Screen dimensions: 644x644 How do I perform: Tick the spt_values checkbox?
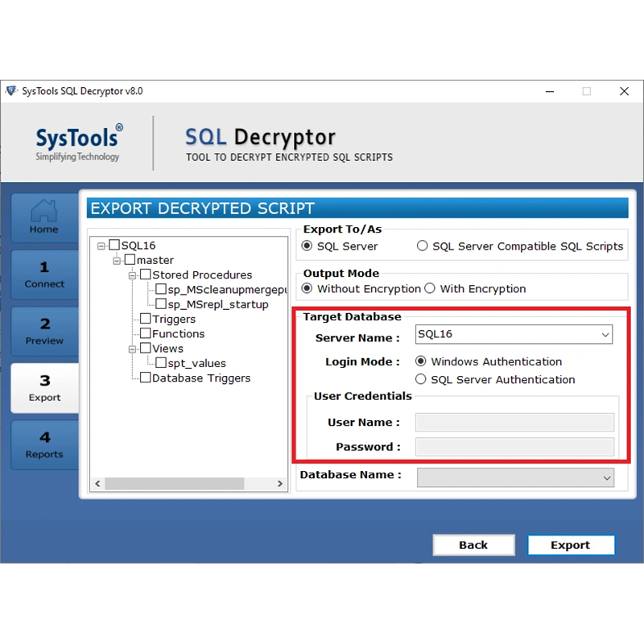(x=161, y=363)
